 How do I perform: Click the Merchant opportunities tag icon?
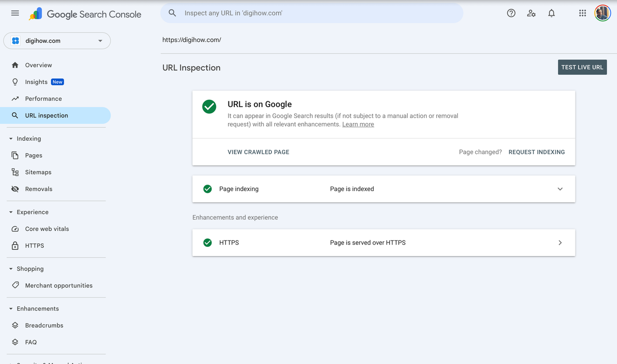coord(15,285)
